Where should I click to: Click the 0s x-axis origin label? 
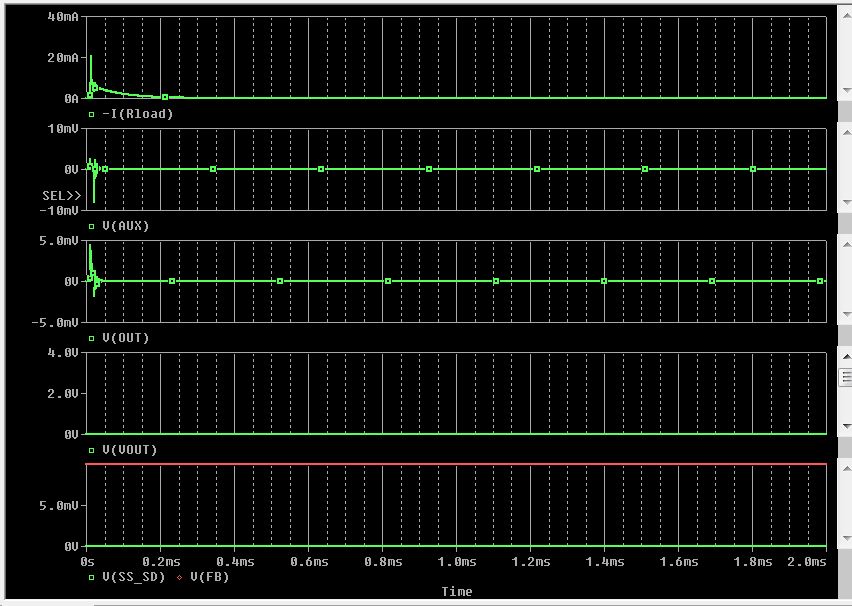87,561
